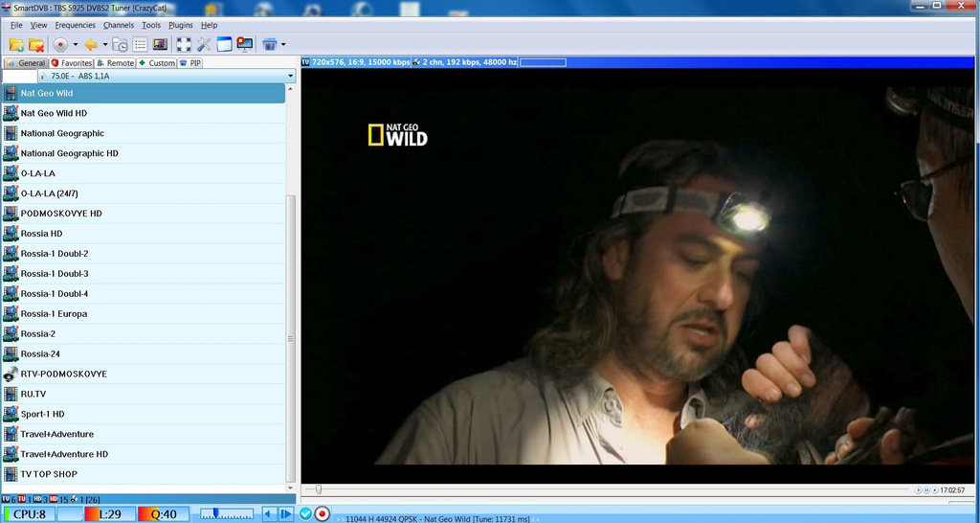Image resolution: width=980 pixels, height=523 pixels.
Task: Click the orange back arrow icon
Action: point(91,44)
